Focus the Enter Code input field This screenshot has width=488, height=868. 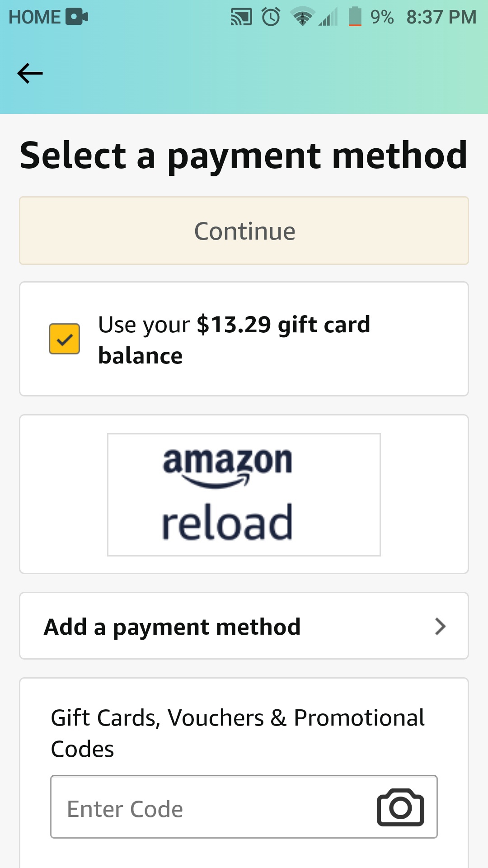[212, 808]
